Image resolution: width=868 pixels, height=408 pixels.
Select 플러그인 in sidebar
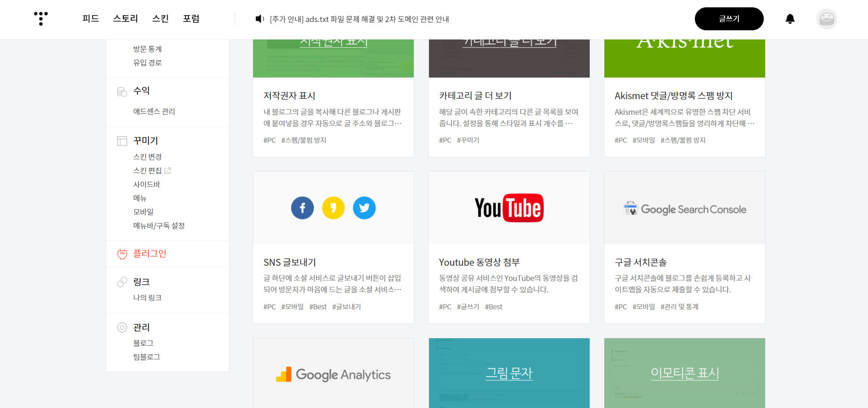pyautogui.click(x=150, y=253)
